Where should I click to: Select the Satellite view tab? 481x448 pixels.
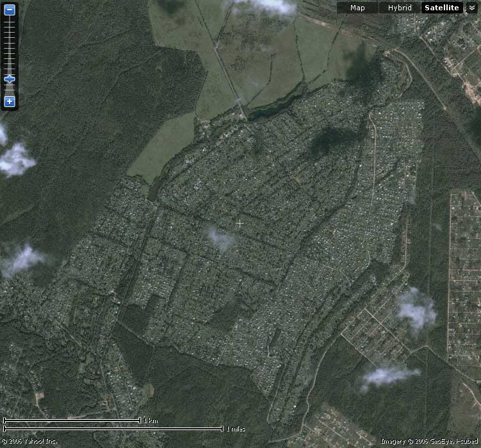[x=442, y=8]
